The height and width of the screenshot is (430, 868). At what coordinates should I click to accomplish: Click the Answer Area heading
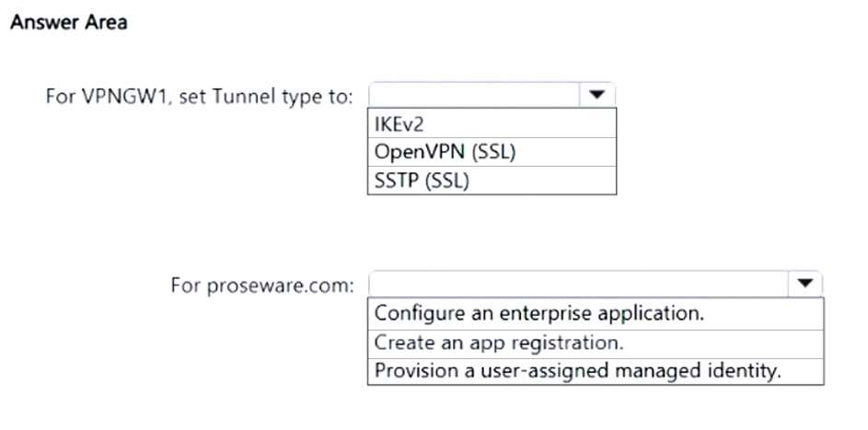pyautogui.click(x=68, y=23)
